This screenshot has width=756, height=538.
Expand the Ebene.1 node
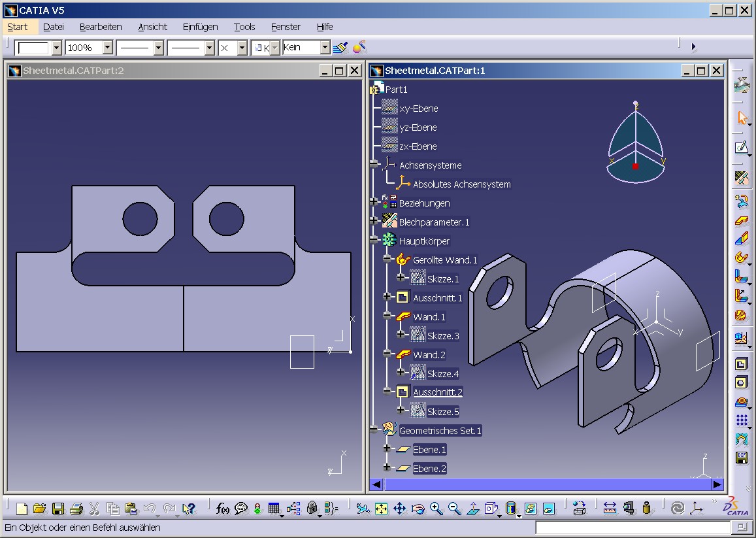pos(387,448)
